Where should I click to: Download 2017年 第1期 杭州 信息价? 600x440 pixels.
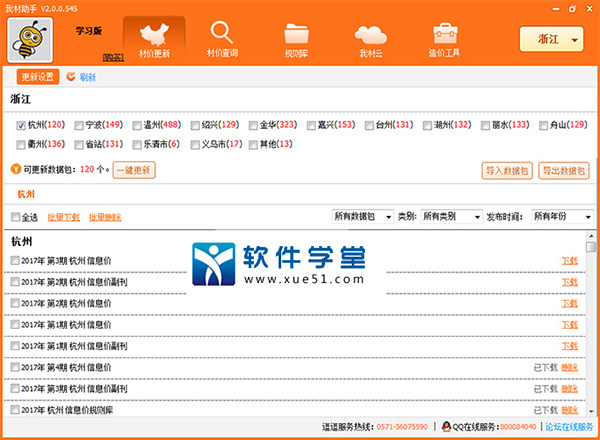pyautogui.click(x=569, y=325)
